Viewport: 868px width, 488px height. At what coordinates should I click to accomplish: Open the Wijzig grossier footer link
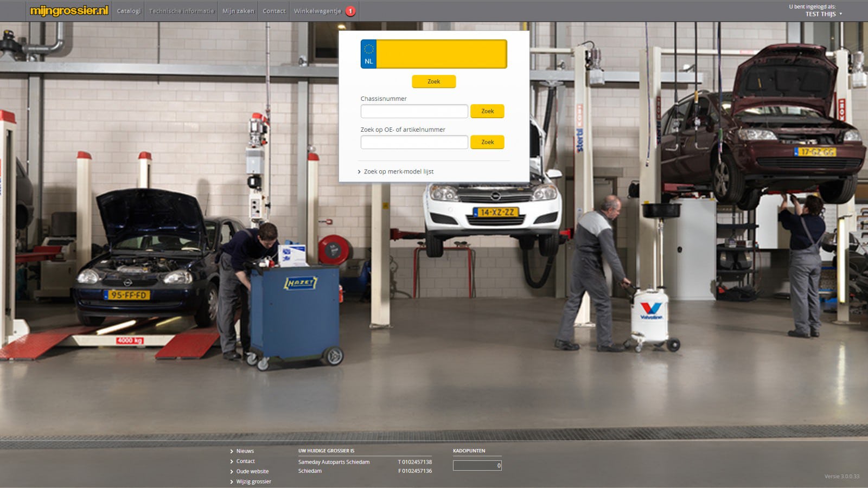(x=253, y=481)
